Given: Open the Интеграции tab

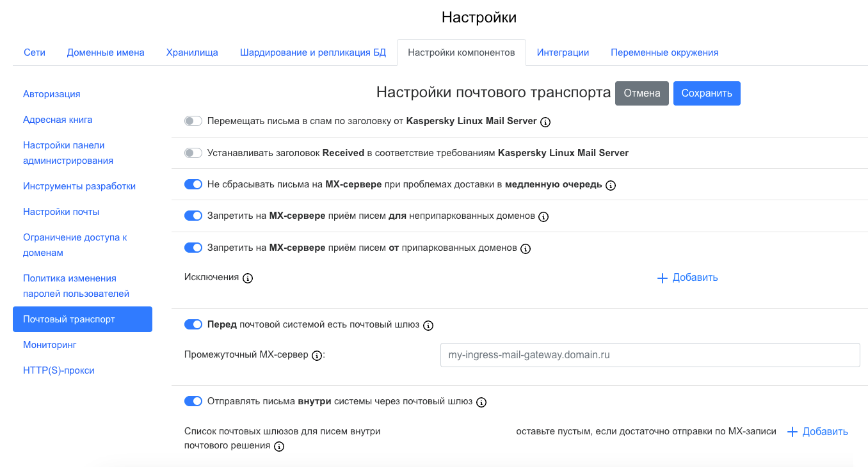Looking at the screenshot, I should pos(563,52).
